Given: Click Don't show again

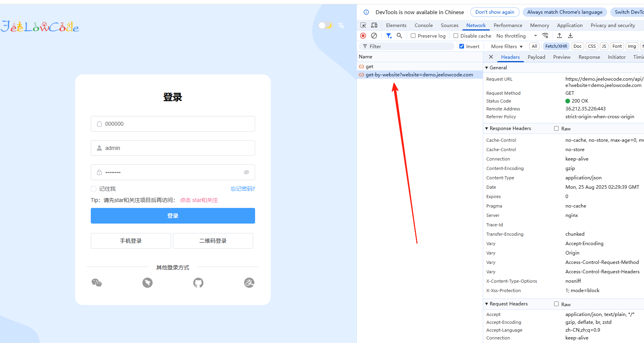Looking at the screenshot, I should coord(495,12).
